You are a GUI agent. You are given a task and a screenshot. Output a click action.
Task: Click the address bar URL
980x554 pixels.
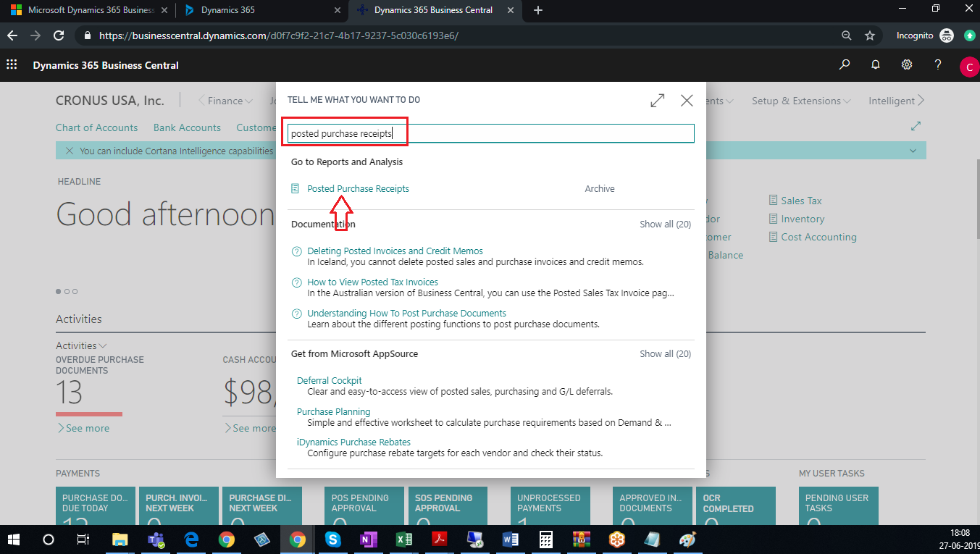(x=279, y=35)
